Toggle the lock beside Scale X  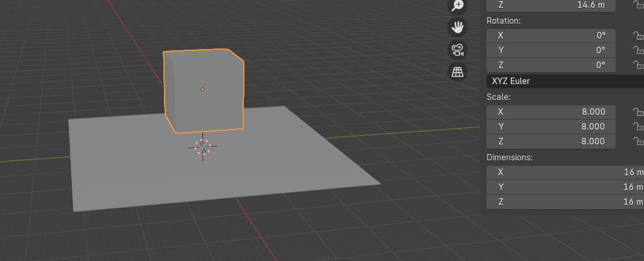pyautogui.click(x=637, y=112)
